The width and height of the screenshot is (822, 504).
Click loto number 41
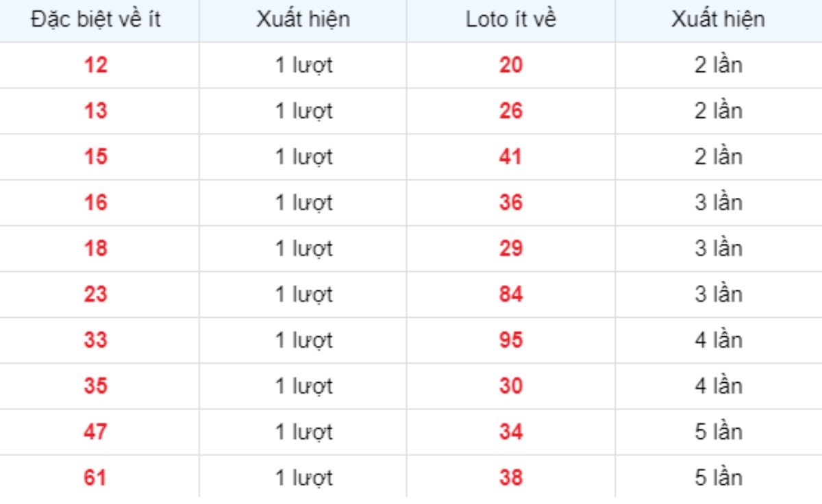pyautogui.click(x=511, y=157)
